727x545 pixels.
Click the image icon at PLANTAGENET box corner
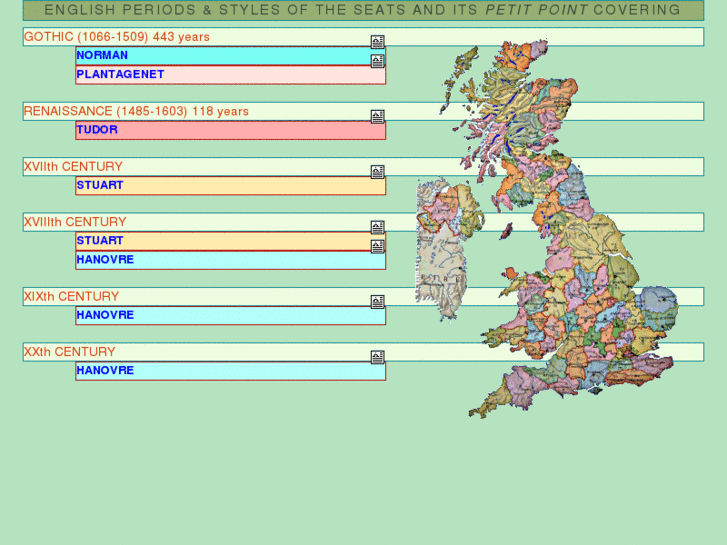tap(377, 61)
